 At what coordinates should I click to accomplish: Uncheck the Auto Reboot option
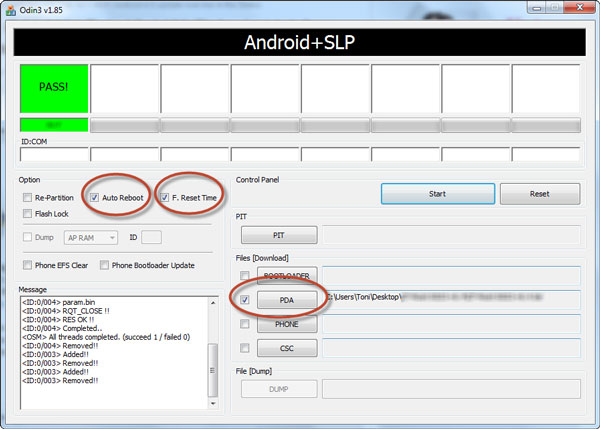coord(94,198)
